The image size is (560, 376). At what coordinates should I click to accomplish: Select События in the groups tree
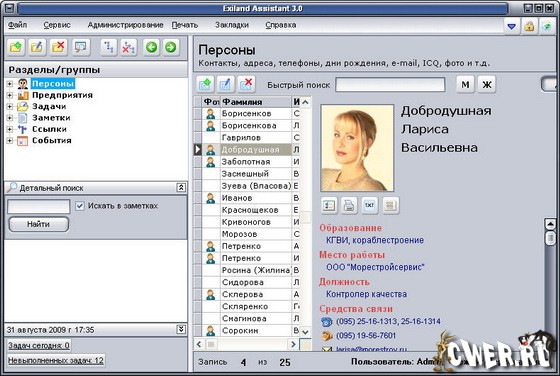click(x=52, y=141)
